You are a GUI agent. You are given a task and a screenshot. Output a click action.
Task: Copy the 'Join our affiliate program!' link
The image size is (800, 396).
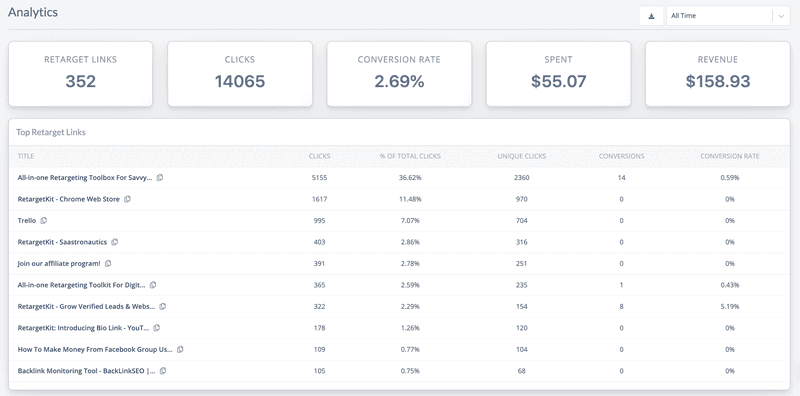(108, 263)
